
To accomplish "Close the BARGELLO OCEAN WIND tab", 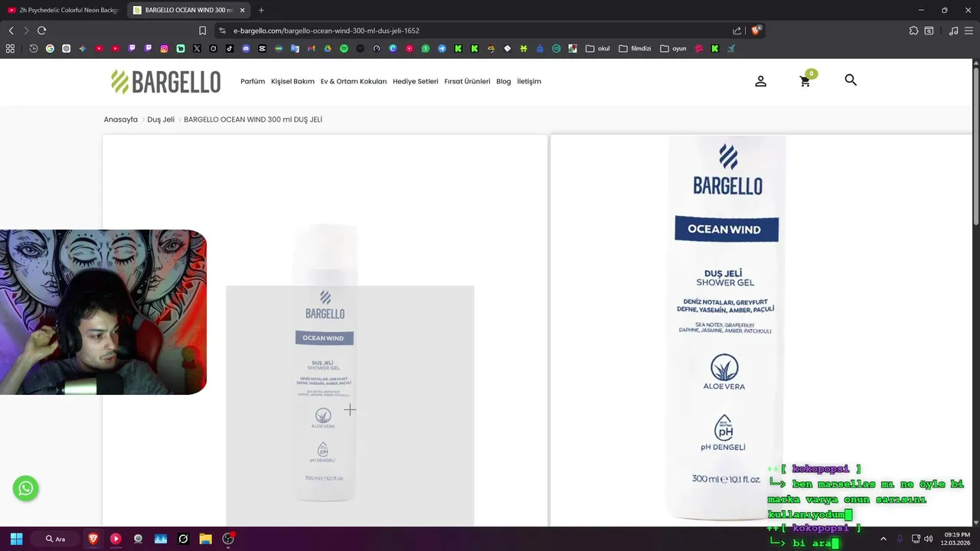I will (243, 10).
